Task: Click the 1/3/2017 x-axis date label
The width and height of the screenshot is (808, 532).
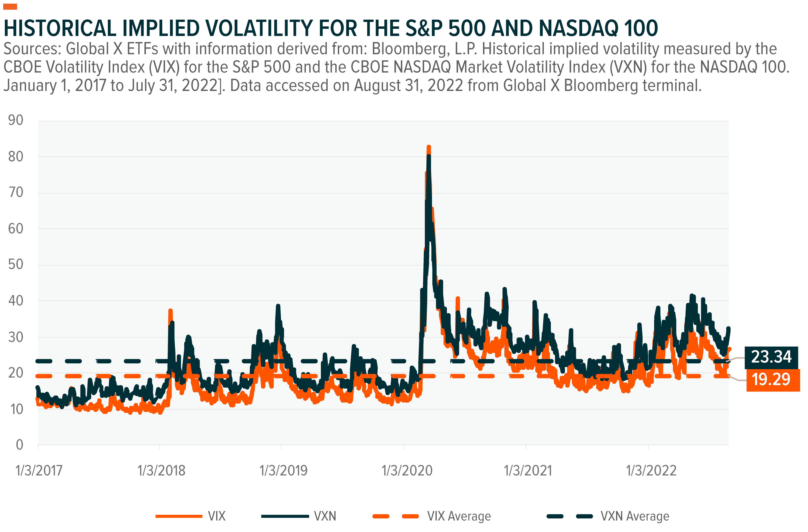Action: (x=39, y=471)
